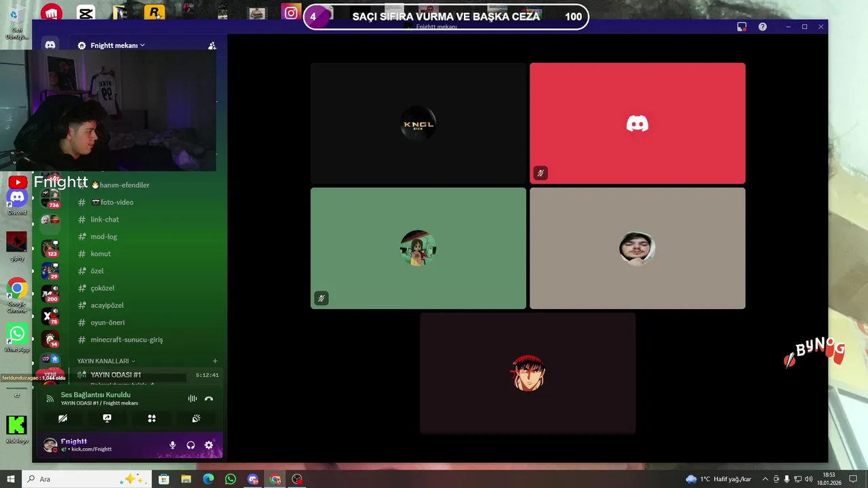Open server icon with 14 badge

click(x=50, y=338)
